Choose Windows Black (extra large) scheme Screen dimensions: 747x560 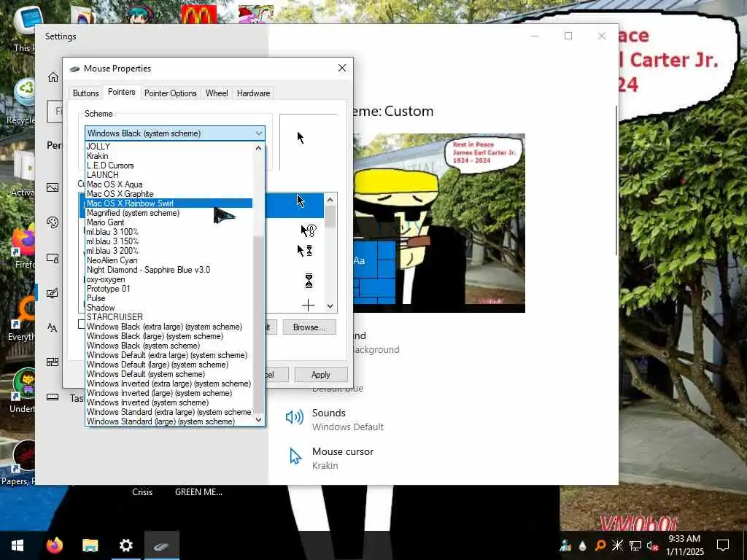coord(169,327)
